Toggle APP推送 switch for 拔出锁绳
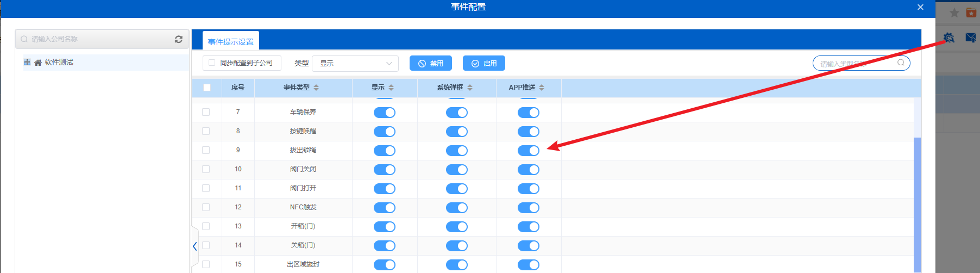 [528, 151]
